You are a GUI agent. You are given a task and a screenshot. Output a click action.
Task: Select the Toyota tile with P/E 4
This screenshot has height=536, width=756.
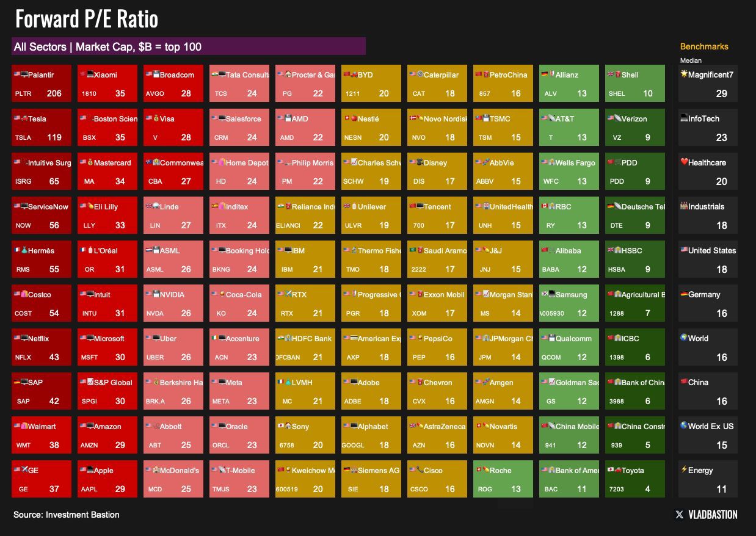pyautogui.click(x=635, y=479)
